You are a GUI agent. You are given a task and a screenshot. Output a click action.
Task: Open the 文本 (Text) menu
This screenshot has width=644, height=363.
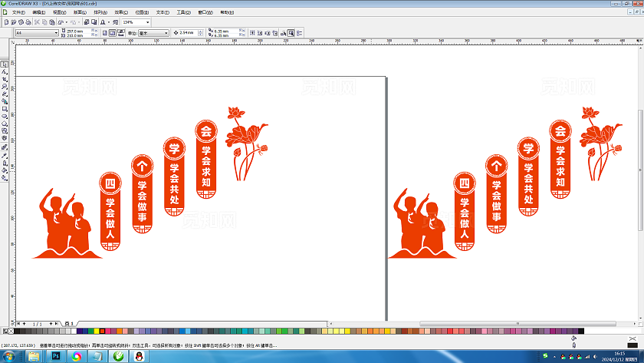tap(162, 12)
